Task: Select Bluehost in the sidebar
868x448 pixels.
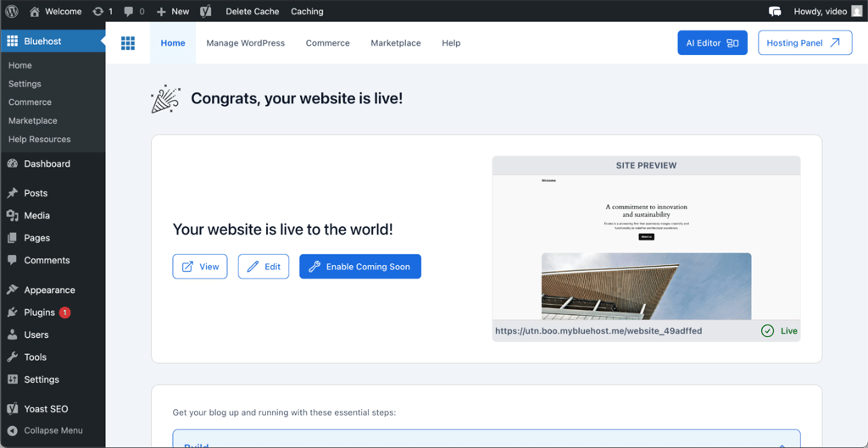Action: 53,41
